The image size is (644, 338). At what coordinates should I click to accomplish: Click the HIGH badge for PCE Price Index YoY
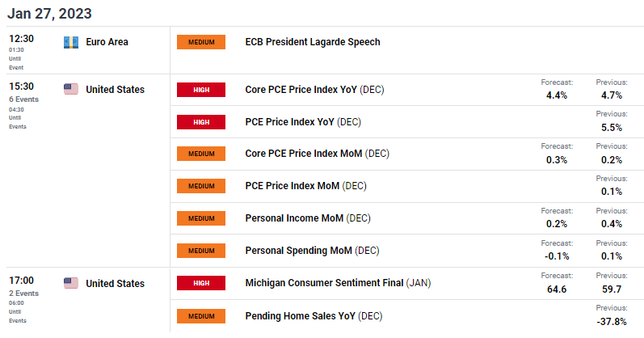coord(201,122)
